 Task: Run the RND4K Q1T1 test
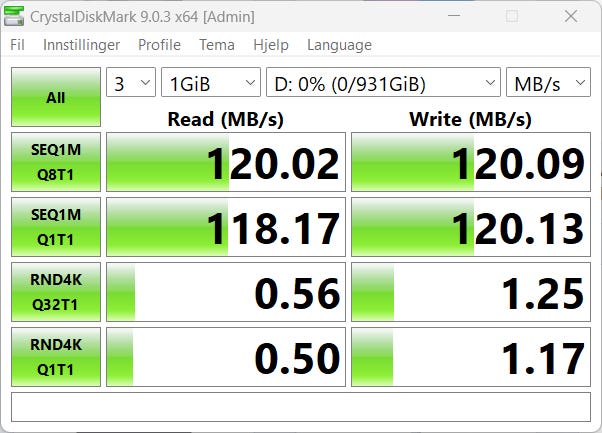click(x=56, y=357)
